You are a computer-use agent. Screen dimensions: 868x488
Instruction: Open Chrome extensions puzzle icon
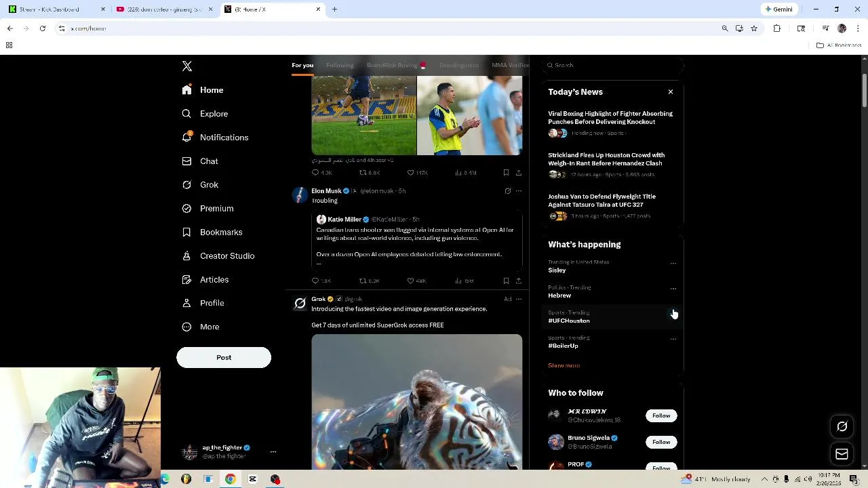[777, 28]
